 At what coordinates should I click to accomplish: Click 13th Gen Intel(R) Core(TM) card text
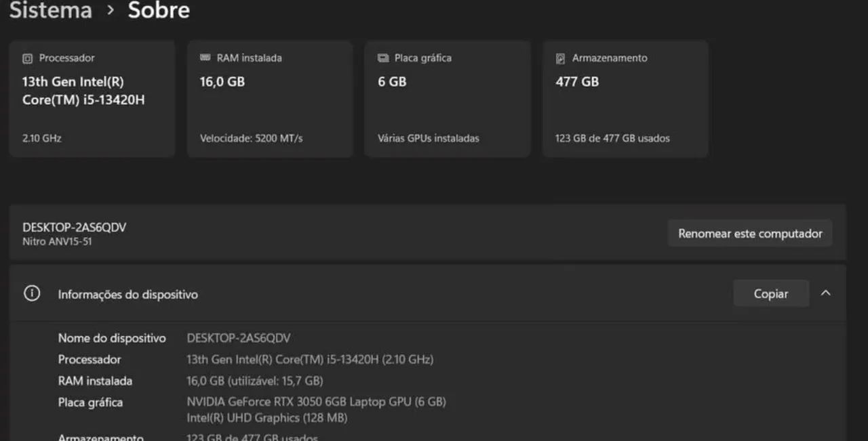coord(83,91)
